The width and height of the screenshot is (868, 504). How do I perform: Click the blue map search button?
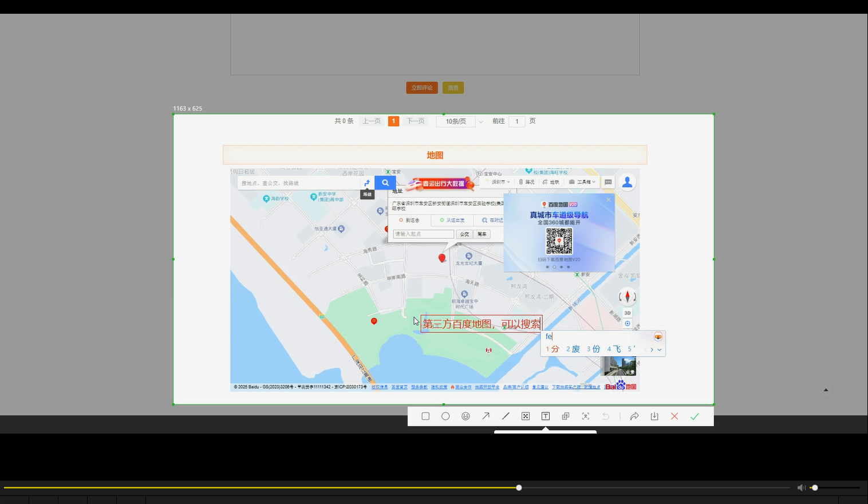[385, 183]
